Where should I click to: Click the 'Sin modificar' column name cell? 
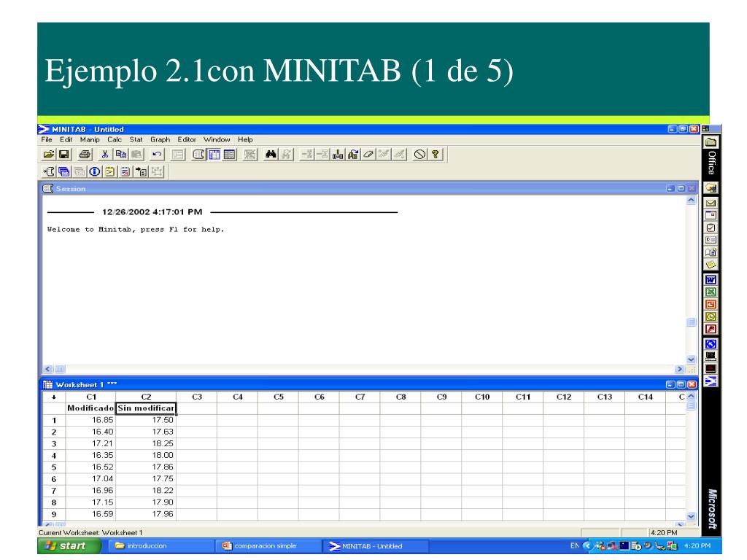point(146,408)
